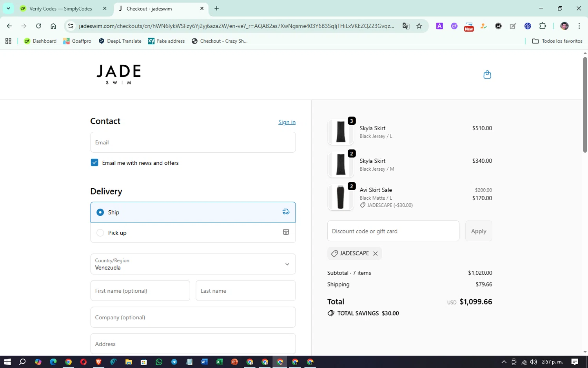Open WhatsApp from the taskbar
This screenshot has height=368, width=588.
coord(159,362)
